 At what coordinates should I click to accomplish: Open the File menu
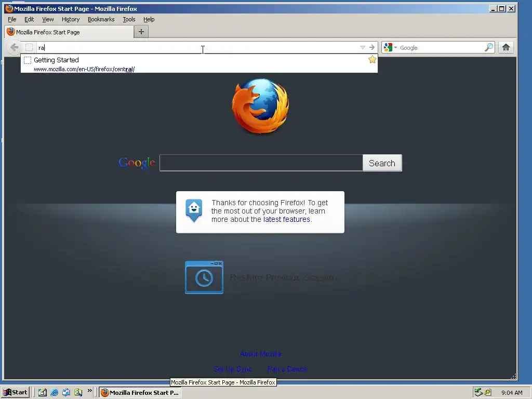12,19
